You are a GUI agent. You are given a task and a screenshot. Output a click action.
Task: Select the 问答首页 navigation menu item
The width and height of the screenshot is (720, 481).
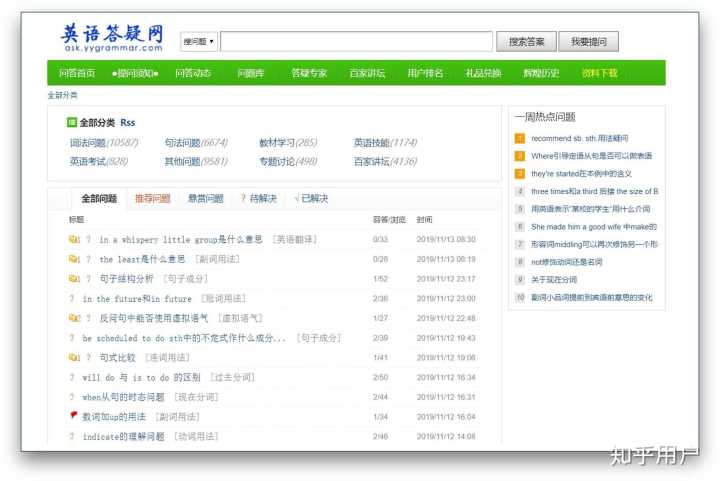coord(77,73)
